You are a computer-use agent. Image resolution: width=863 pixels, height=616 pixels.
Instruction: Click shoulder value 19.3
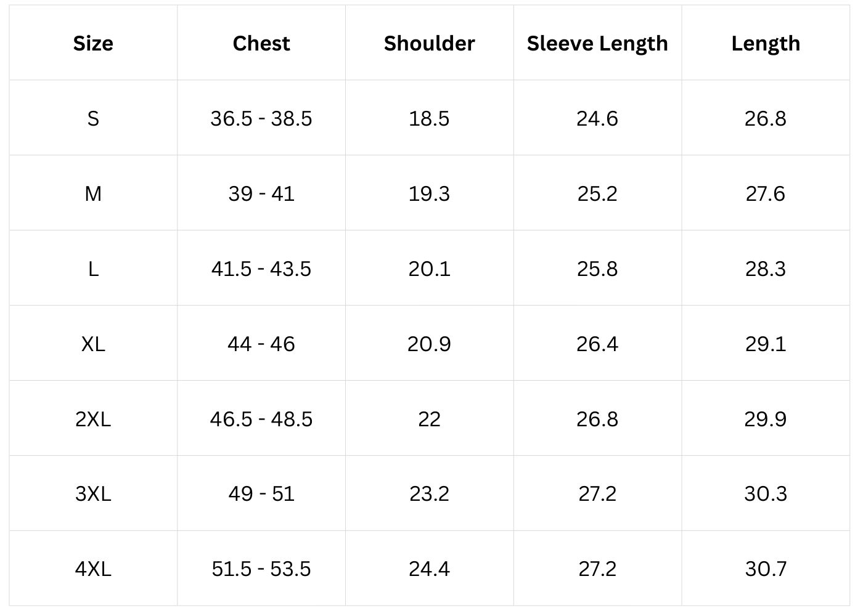[429, 193]
